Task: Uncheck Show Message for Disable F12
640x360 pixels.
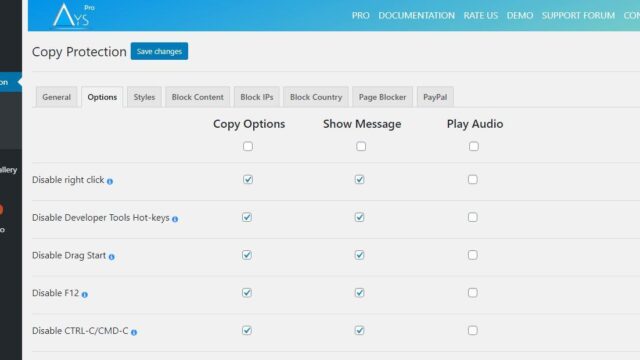Action: pos(360,293)
